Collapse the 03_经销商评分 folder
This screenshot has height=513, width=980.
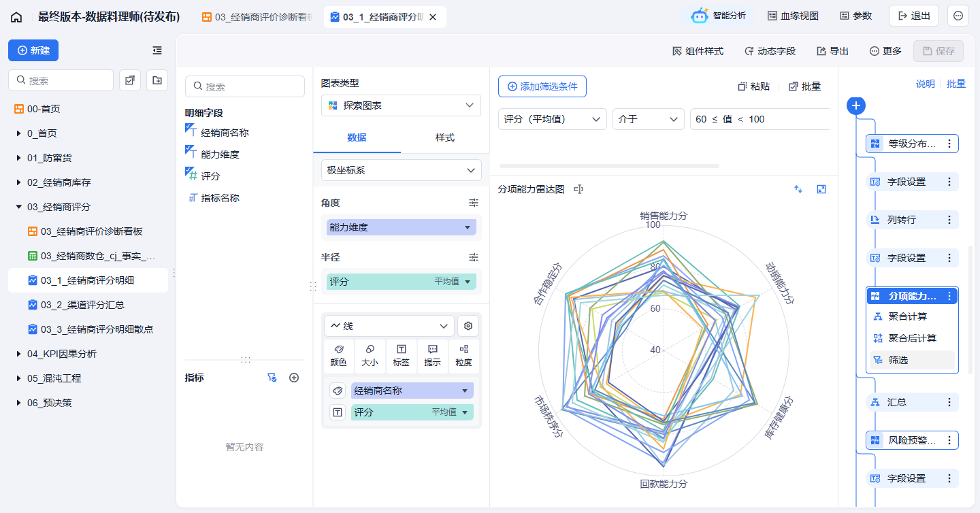coord(18,207)
